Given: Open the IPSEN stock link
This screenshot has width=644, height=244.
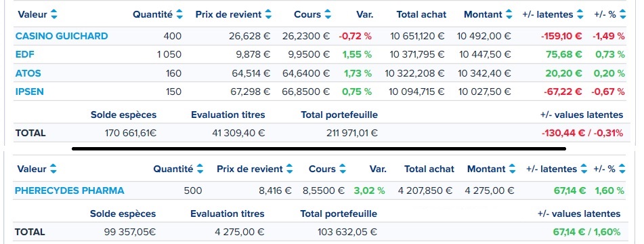Looking at the screenshot, I should click(30, 91).
